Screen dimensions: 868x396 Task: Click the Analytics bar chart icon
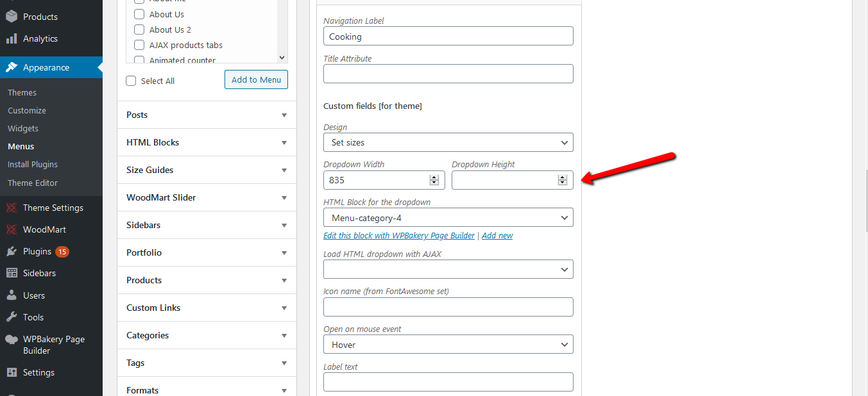click(x=12, y=38)
